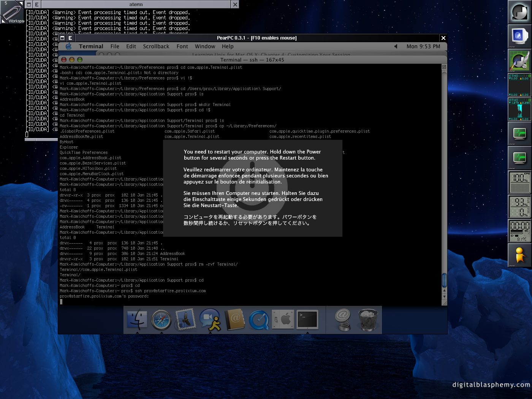The image size is (532, 399).
Task: Click the volume speaker icon in menu bar
Action: (x=396, y=46)
